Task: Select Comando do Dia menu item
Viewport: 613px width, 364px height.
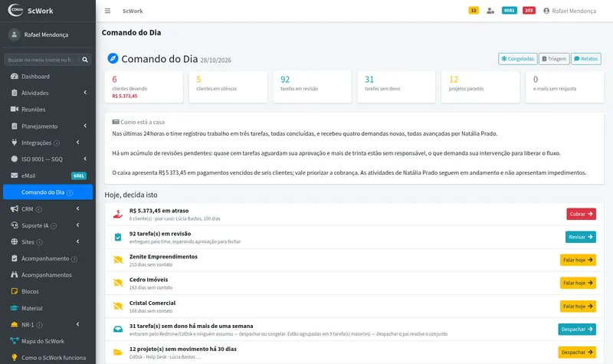Action: [48, 192]
